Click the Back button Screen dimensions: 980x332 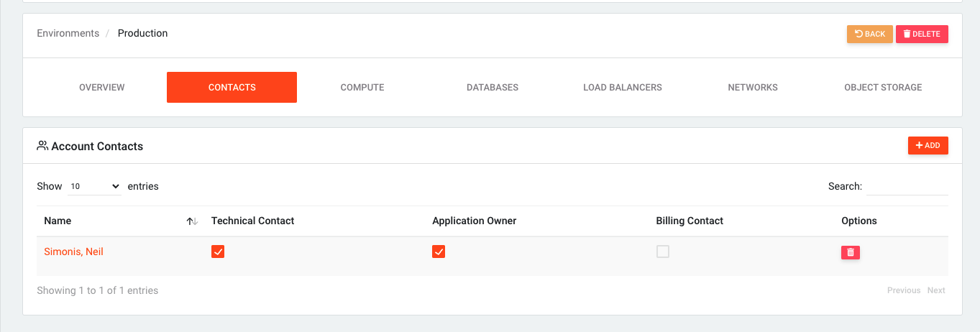870,34
